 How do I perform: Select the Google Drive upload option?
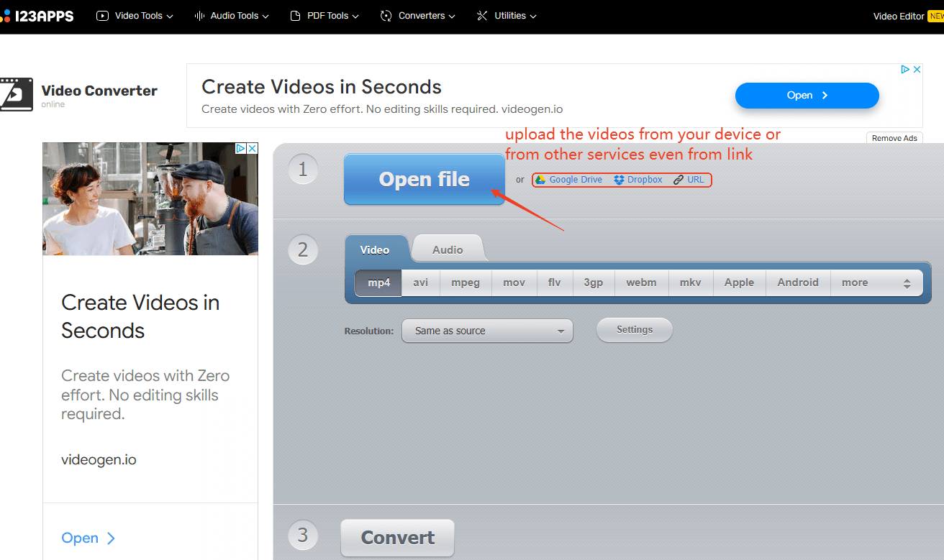tap(568, 180)
